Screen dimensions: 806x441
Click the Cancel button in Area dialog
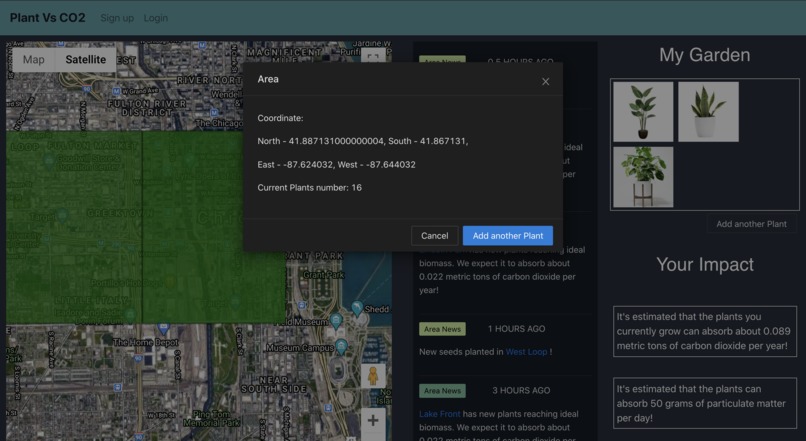pos(434,236)
